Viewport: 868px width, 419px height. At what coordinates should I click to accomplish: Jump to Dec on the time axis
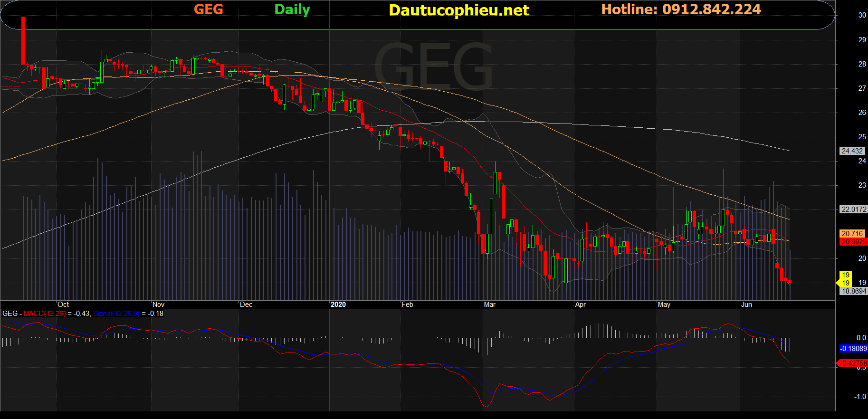coord(246,305)
